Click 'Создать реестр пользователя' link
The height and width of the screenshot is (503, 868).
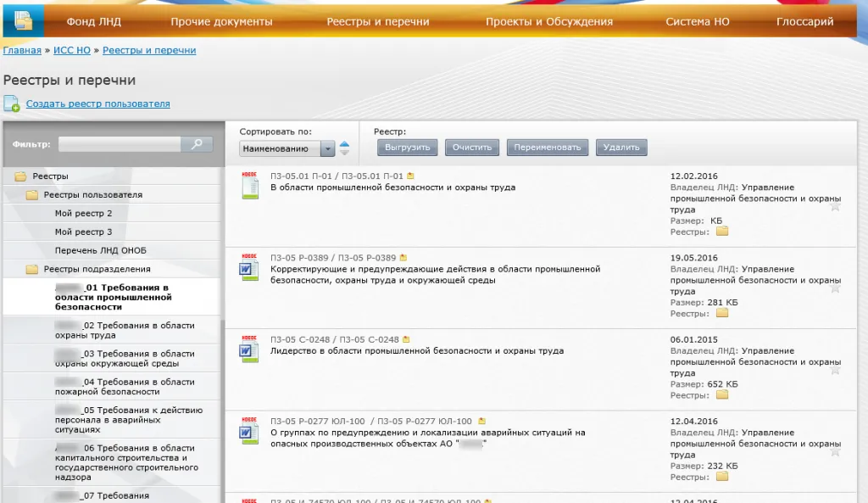click(97, 104)
